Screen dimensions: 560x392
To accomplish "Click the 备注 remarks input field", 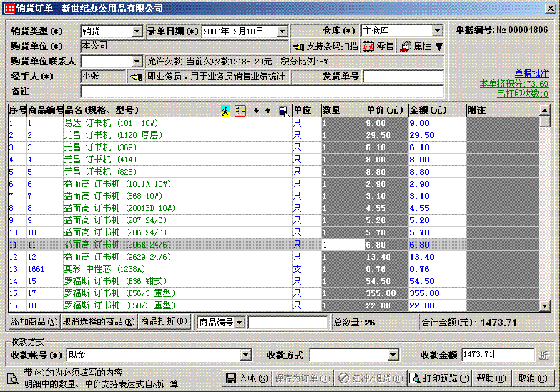I will pyautogui.click(x=262, y=92).
